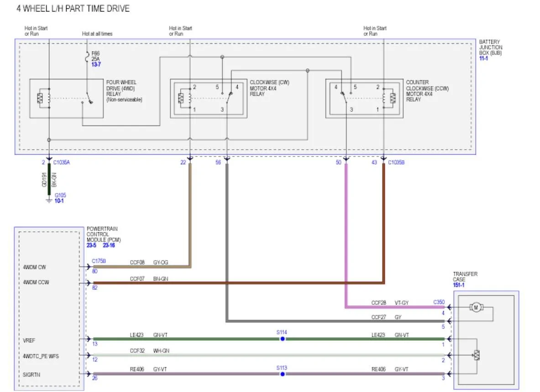Click the motor (M) symbol in Transfer Case
The height and width of the screenshot is (392, 540).
[476, 307]
